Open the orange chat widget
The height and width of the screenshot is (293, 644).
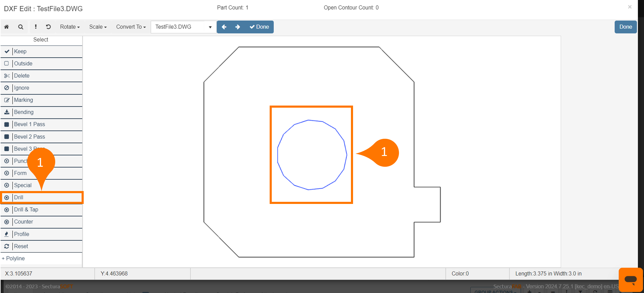tap(631, 280)
